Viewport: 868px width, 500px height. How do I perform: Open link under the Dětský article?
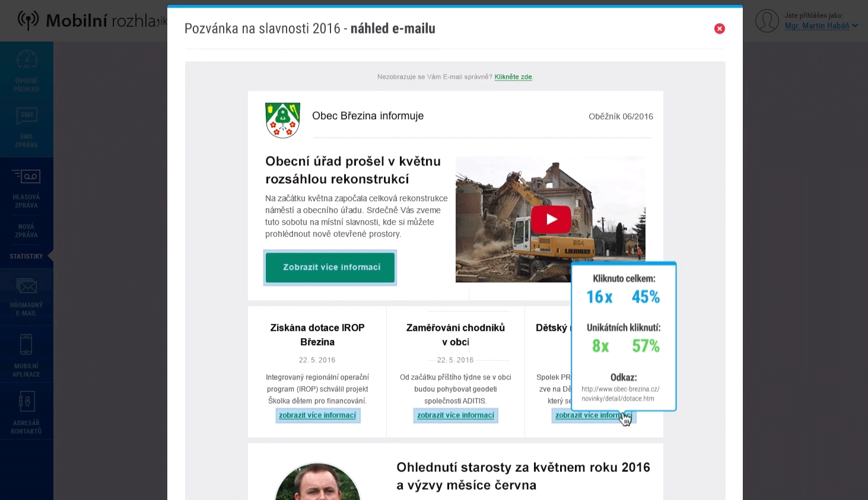pos(593,415)
